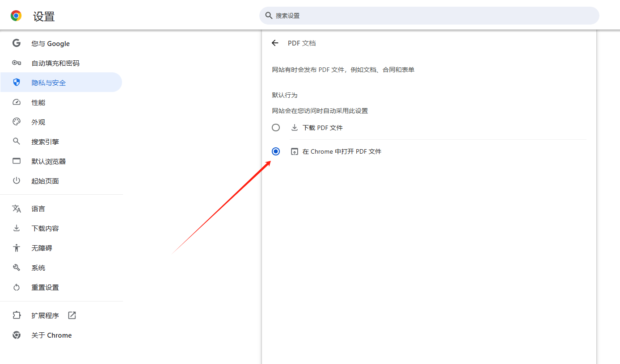Click into the 搜索设置 search field
620x364 pixels.
click(x=429, y=16)
